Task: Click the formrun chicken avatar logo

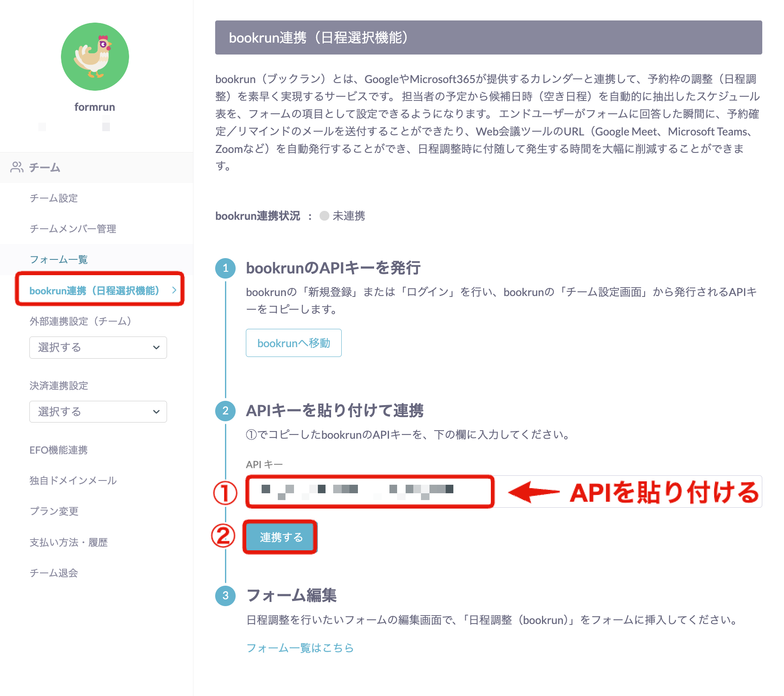Action: coord(95,57)
